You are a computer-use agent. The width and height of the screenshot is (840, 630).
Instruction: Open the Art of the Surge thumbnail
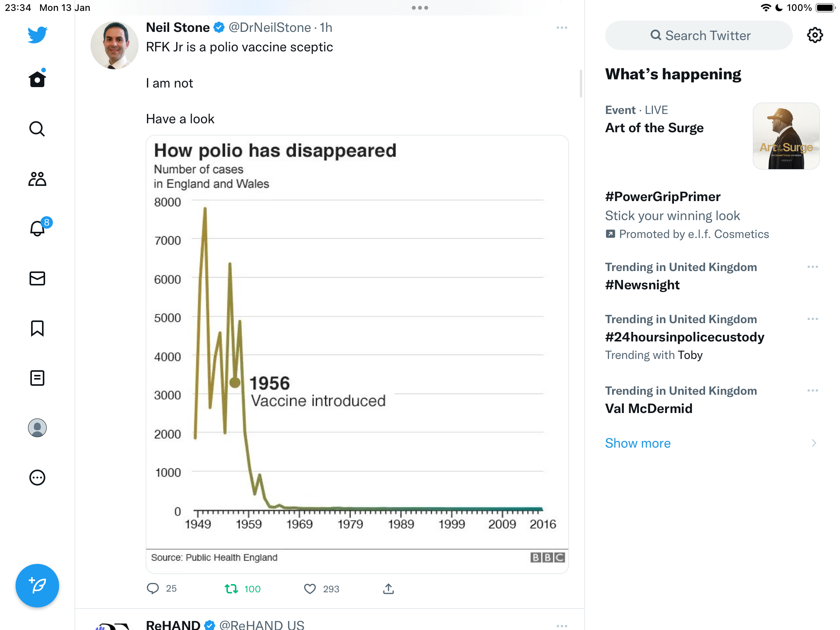coord(786,136)
